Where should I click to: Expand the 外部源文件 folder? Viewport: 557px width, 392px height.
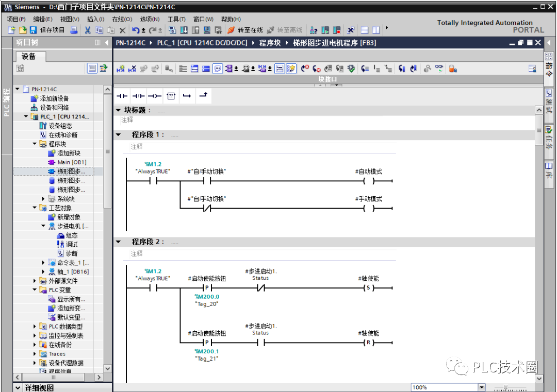(35, 281)
